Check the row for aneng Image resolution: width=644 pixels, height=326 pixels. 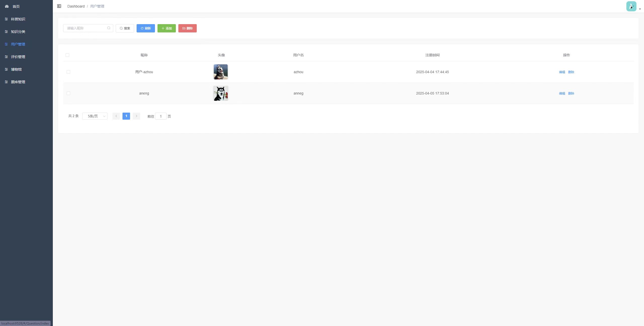pos(68,93)
